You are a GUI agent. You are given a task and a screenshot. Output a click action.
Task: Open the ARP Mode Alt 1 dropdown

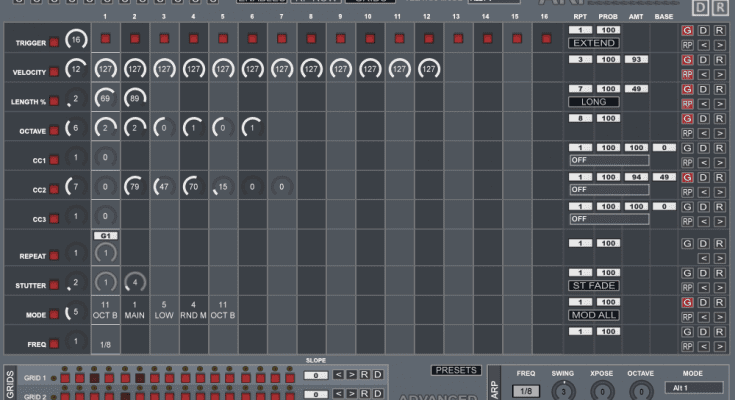pyautogui.click(x=693, y=387)
